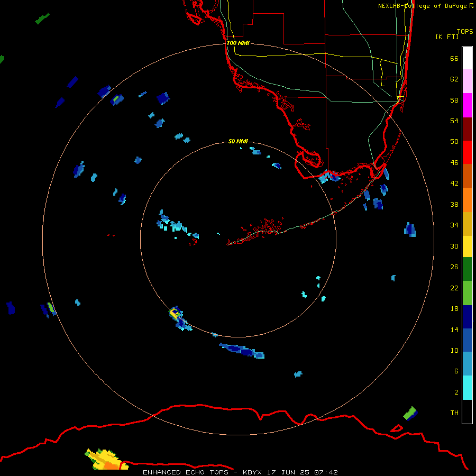Click the "TH" threshold legend label
476x476 pixels.
point(454,413)
